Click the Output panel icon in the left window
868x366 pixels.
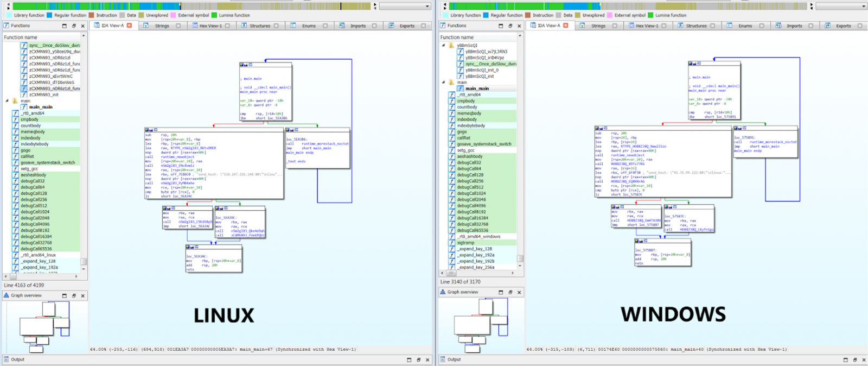6,359
